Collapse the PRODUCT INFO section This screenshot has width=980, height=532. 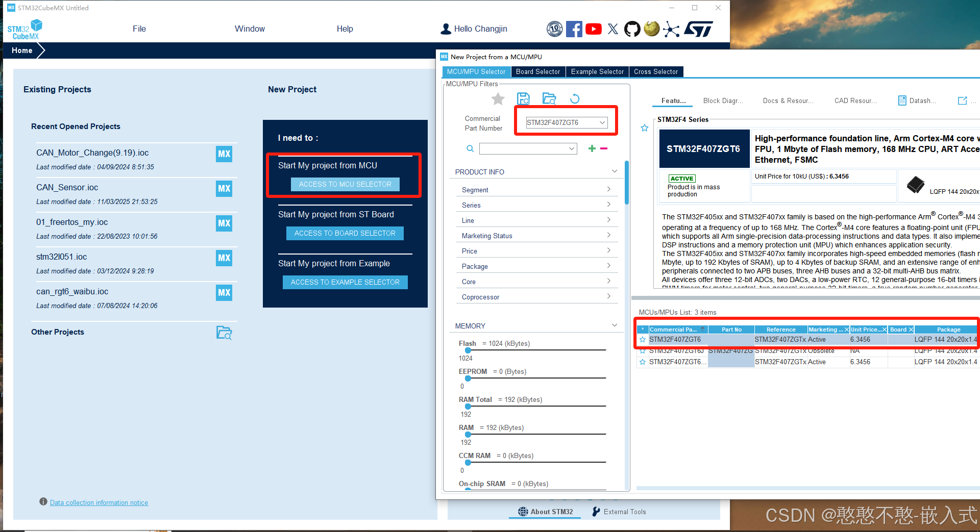tap(615, 171)
